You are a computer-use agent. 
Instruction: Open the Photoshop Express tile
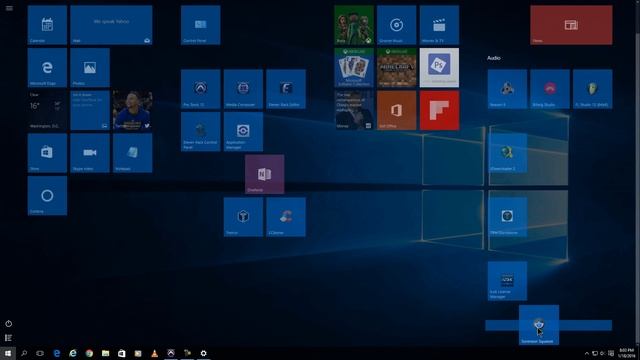pos(439,68)
